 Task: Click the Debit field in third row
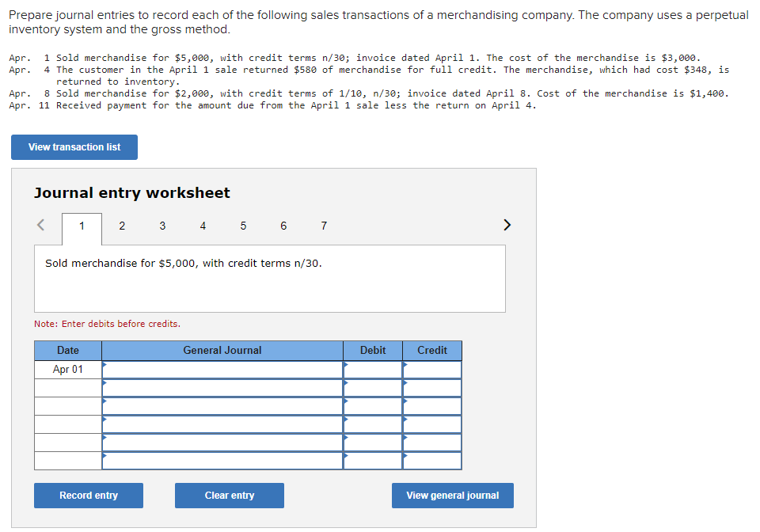[x=373, y=406]
